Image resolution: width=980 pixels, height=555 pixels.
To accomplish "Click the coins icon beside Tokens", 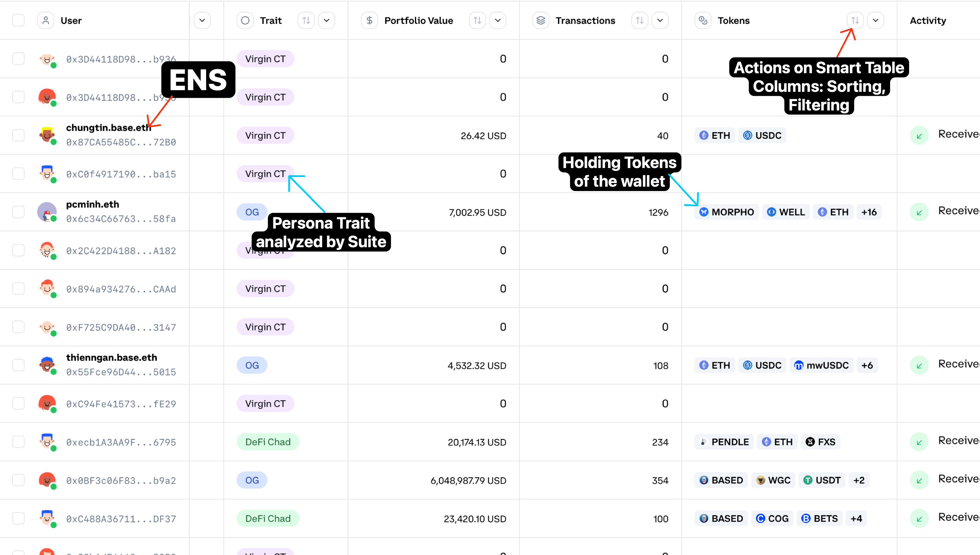I will click(703, 21).
